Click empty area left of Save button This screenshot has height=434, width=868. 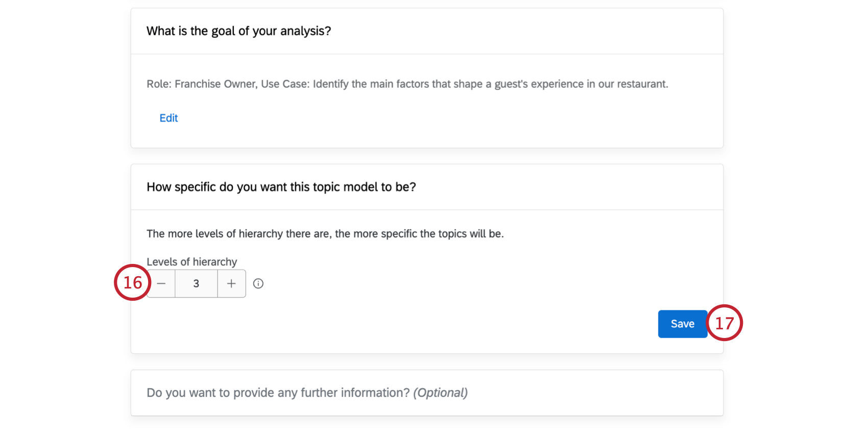[x=460, y=324]
